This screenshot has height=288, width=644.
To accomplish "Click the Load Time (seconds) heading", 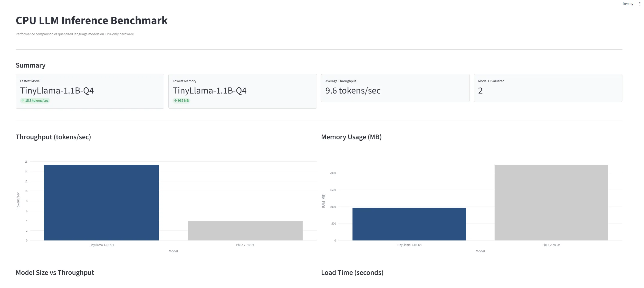I will (x=352, y=273).
